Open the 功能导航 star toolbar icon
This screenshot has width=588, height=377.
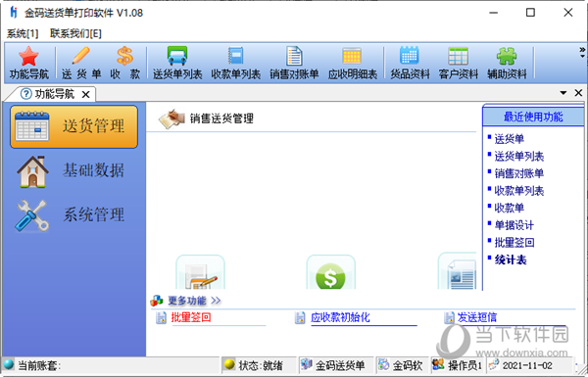click(x=28, y=63)
